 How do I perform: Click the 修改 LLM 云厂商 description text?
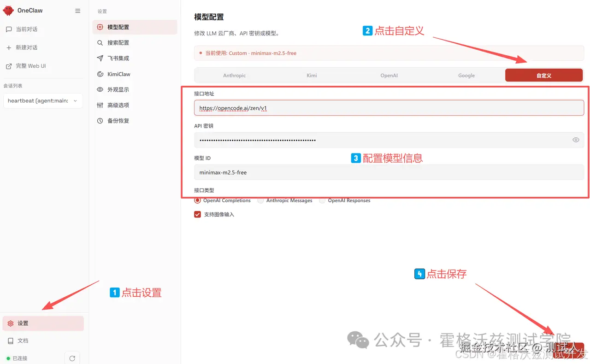[x=236, y=34]
